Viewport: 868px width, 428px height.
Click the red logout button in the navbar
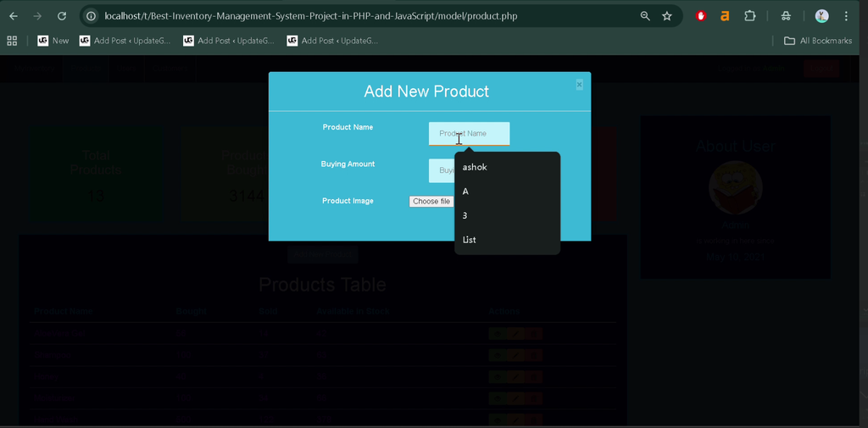[x=821, y=69]
